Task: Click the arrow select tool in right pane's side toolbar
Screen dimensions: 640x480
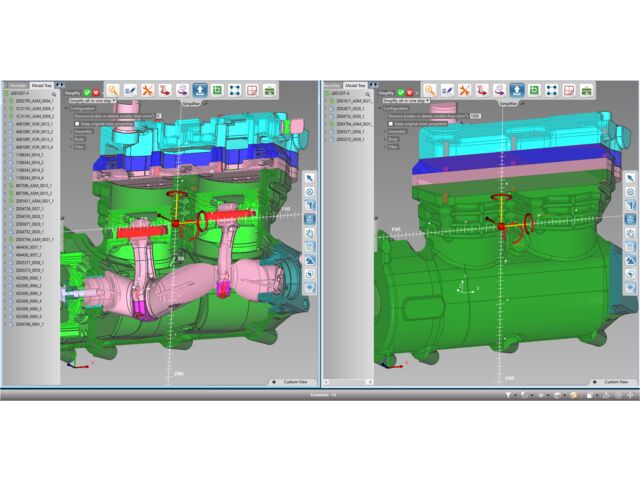Action: click(x=630, y=176)
